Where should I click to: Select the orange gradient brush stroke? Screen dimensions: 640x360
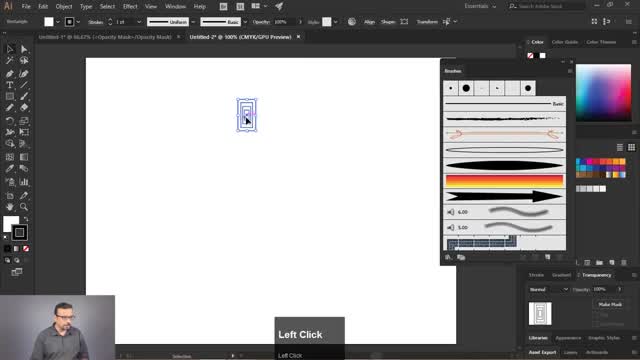click(x=504, y=181)
